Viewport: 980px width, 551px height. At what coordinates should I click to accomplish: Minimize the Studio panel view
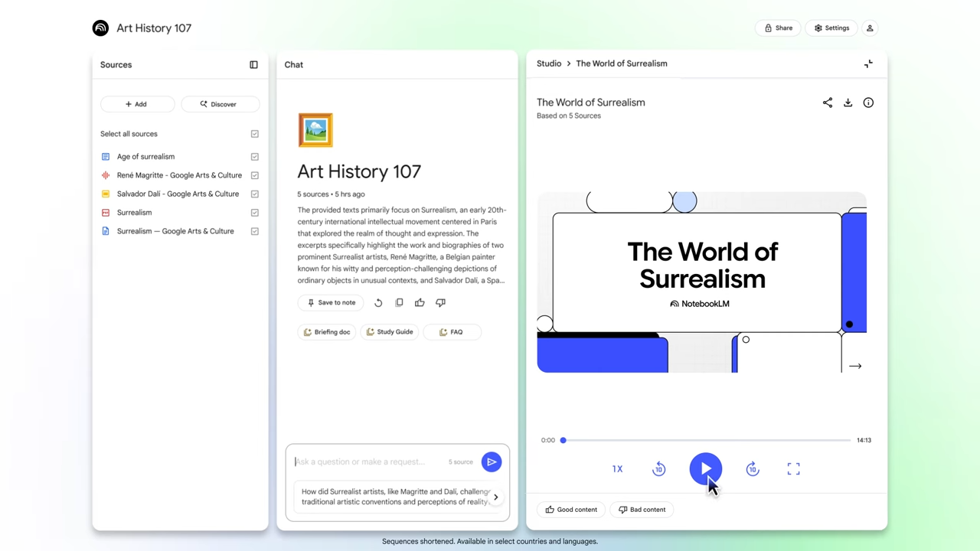coord(868,64)
